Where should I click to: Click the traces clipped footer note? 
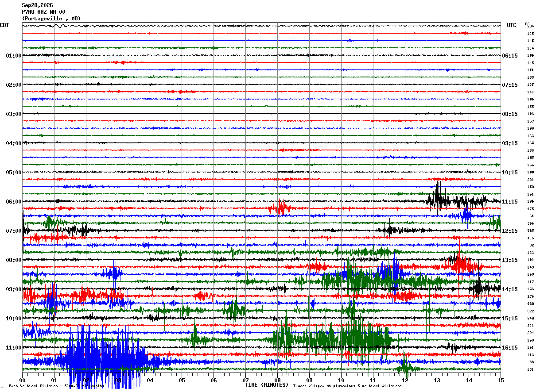pyautogui.click(x=347, y=386)
